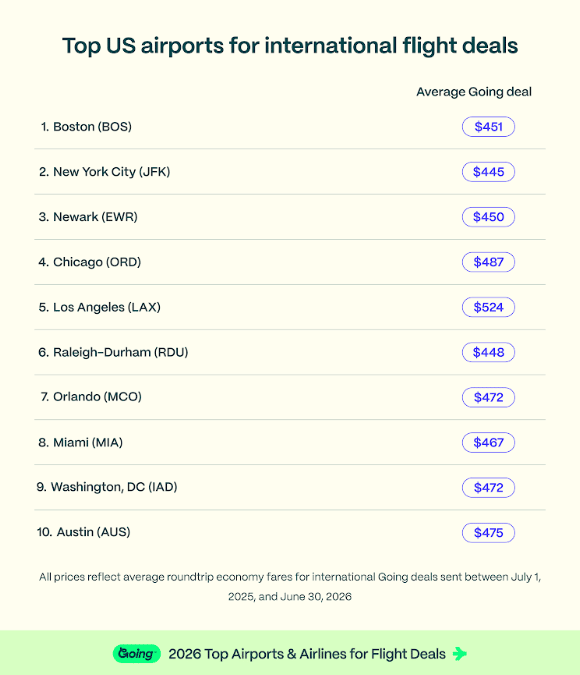Select the Boston (BOS) row label
The image size is (580, 675).
86,127
